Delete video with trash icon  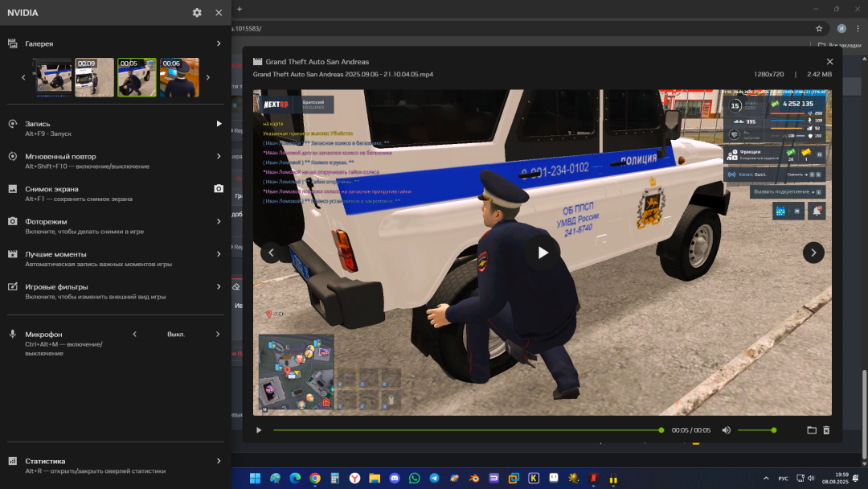click(826, 430)
